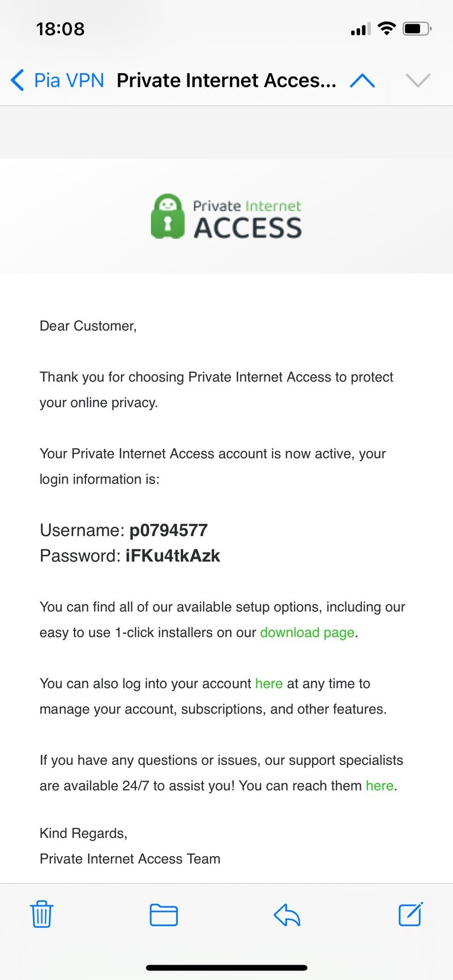Tap the battery indicator in status bar
The image size is (453, 980).
417,28
